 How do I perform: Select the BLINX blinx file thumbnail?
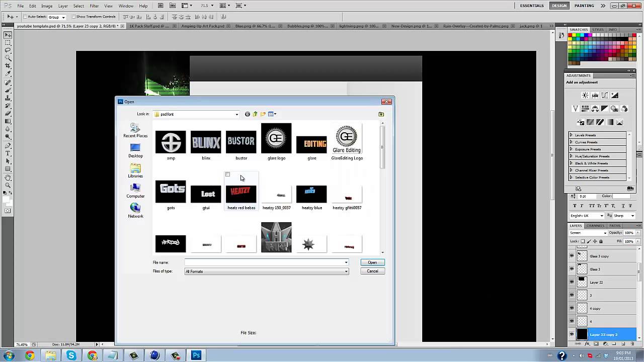[x=206, y=142]
